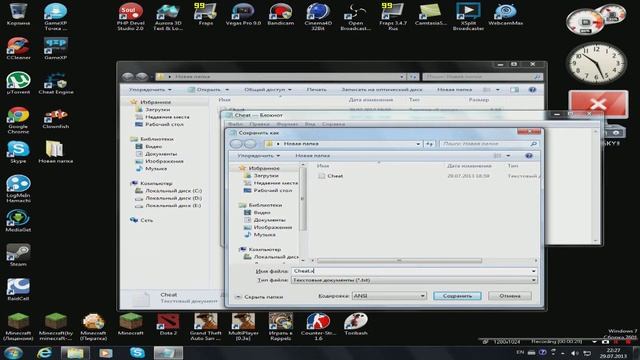
Task: Create Новая папка in the Save As dialog
Action: (x=313, y=156)
